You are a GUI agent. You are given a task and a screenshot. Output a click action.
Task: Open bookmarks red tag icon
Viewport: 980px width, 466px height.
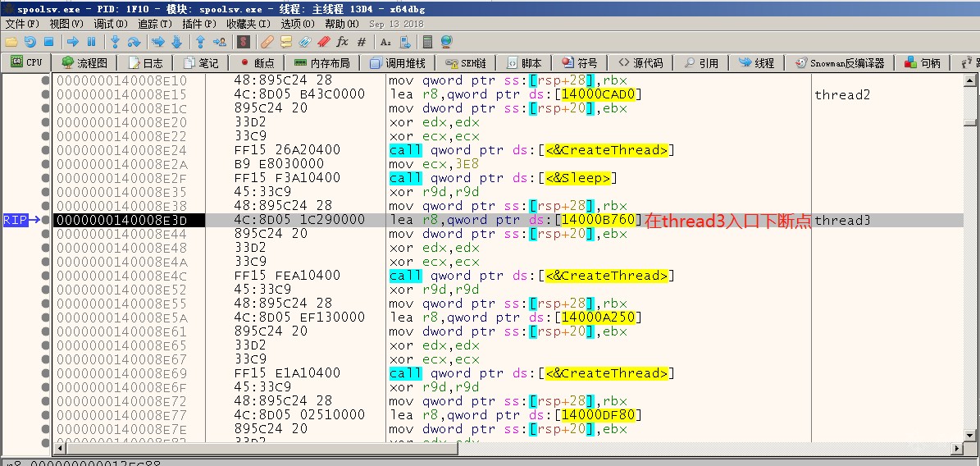(323, 42)
